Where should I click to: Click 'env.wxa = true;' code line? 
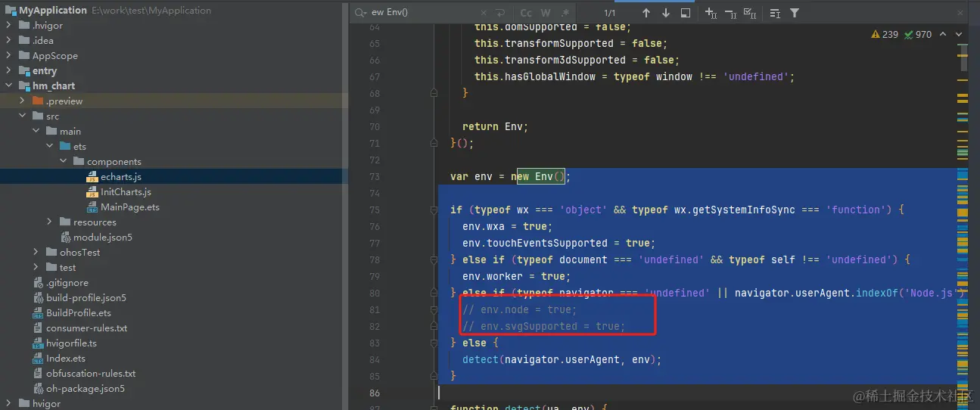pos(508,226)
